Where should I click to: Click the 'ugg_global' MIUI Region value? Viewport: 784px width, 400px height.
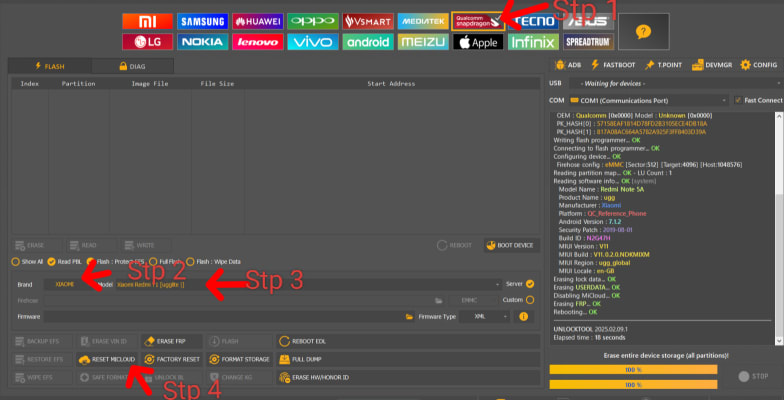(614, 262)
